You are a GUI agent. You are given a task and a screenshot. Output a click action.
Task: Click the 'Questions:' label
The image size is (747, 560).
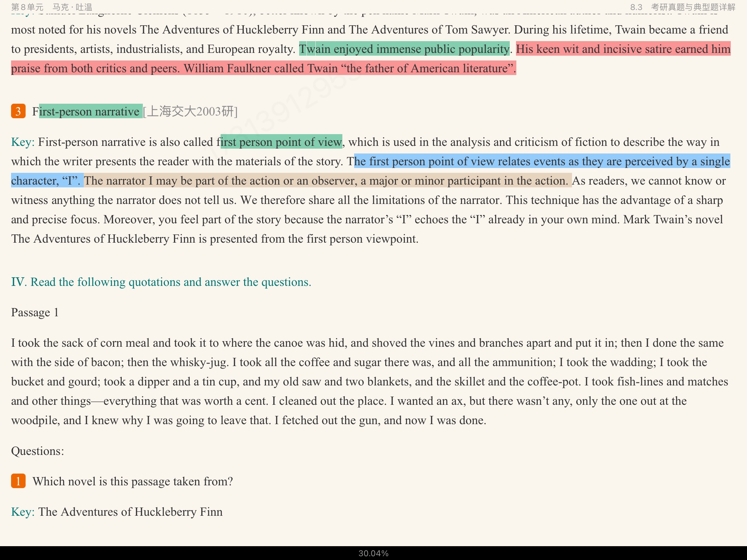[x=38, y=451]
